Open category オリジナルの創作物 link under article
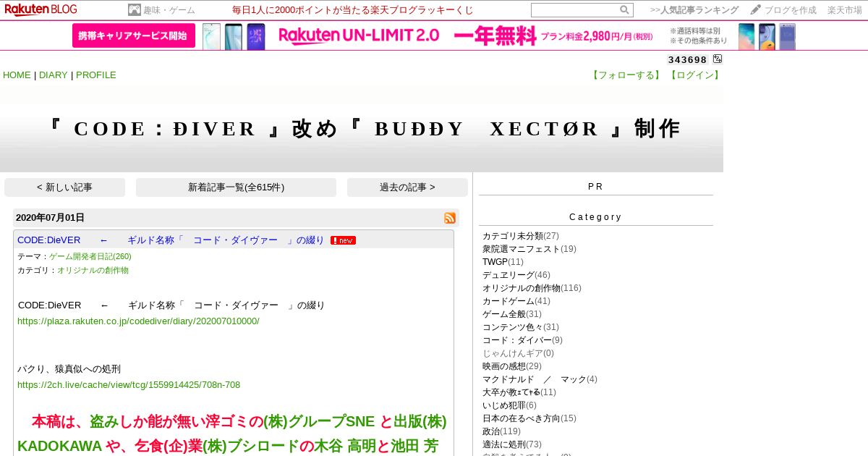This screenshot has height=456, width=868. (93, 270)
